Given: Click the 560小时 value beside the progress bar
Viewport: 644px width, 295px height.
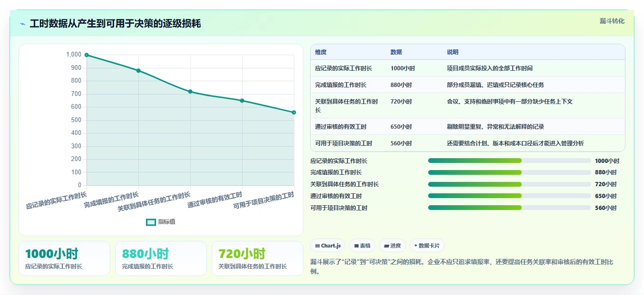Looking at the screenshot, I should 605,208.
